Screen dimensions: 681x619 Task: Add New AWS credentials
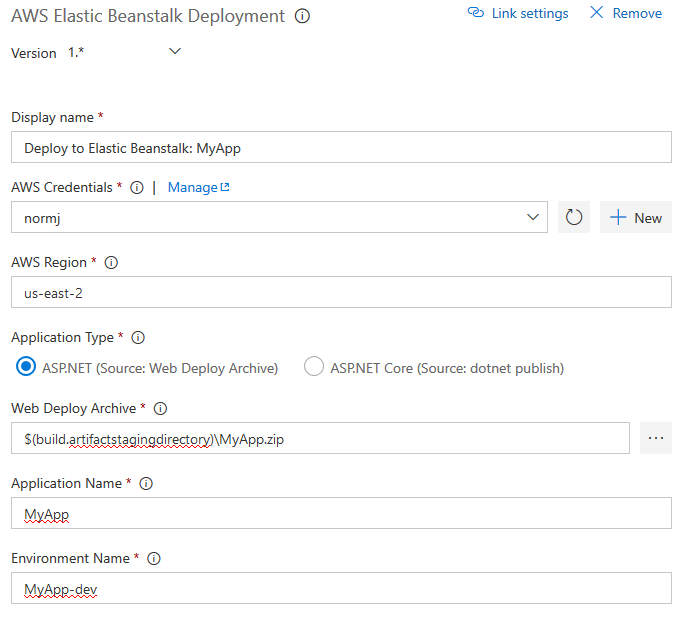pos(636,217)
